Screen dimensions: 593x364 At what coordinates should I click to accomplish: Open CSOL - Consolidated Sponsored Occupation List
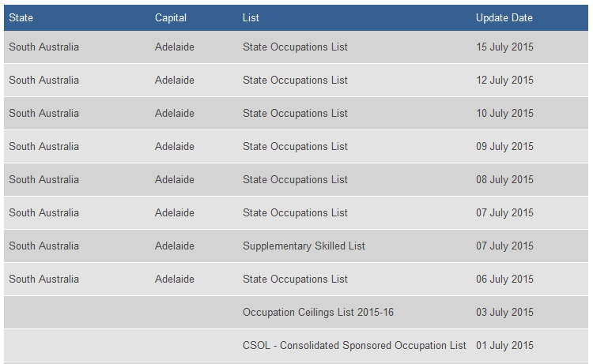[x=354, y=346]
